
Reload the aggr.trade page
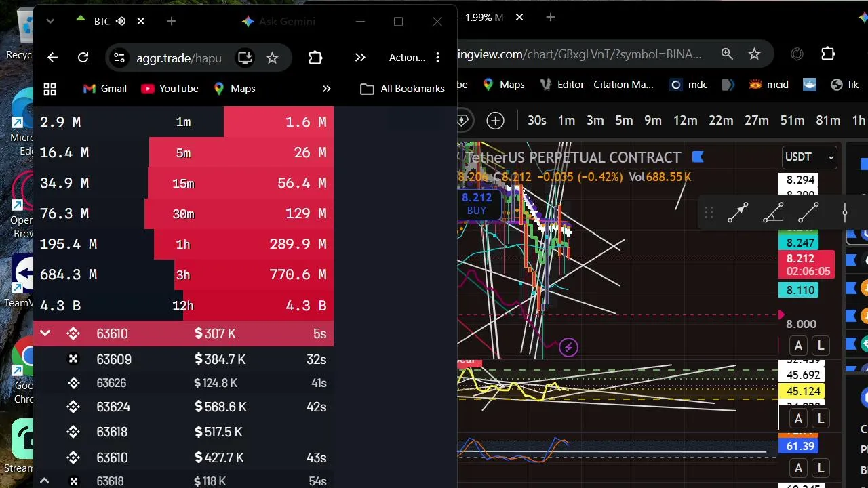click(83, 58)
